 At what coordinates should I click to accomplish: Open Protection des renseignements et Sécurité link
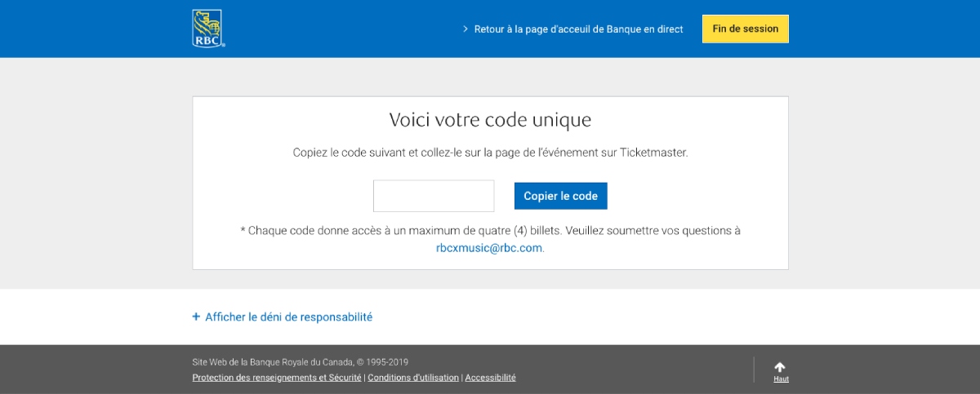click(x=277, y=378)
